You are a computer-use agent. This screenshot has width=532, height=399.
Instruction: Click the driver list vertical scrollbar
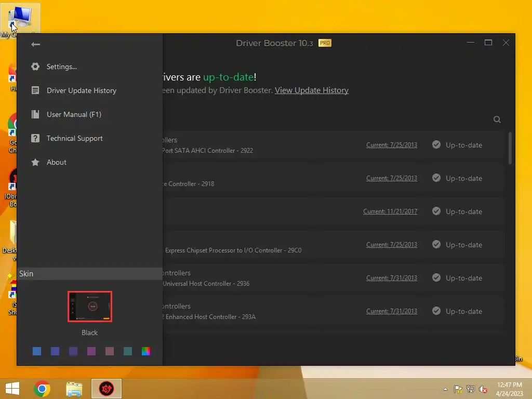coord(510,148)
